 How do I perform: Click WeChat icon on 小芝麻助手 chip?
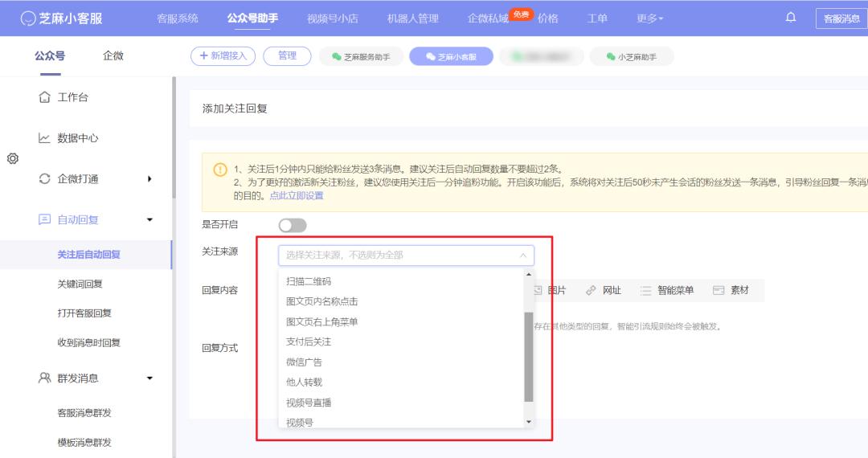[611, 56]
